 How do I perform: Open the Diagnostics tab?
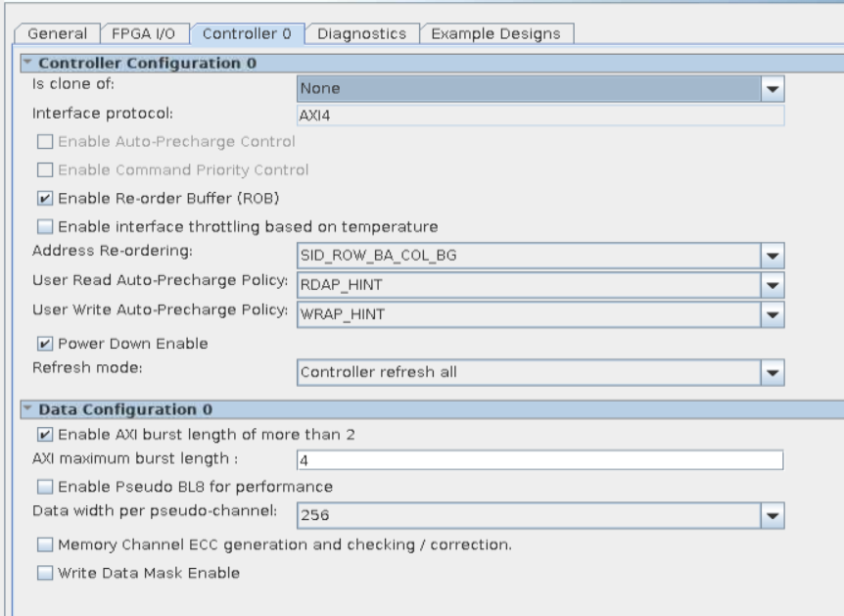361,33
